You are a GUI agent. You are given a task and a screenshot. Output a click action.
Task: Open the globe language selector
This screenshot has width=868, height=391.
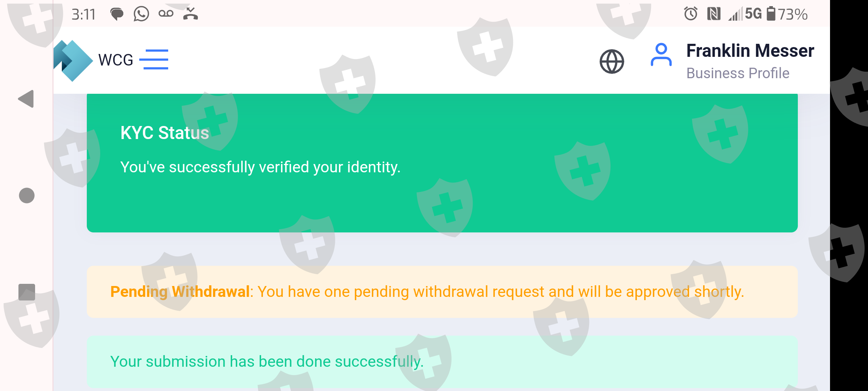[612, 62]
